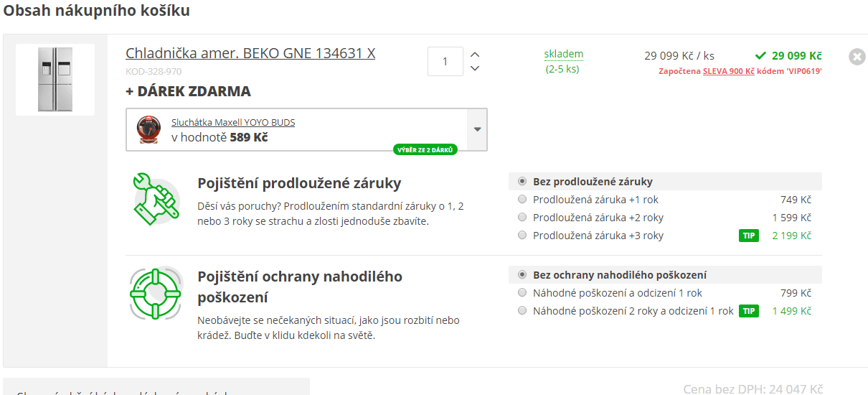Click the wrench-in-hand extended warranty icon

[156, 198]
